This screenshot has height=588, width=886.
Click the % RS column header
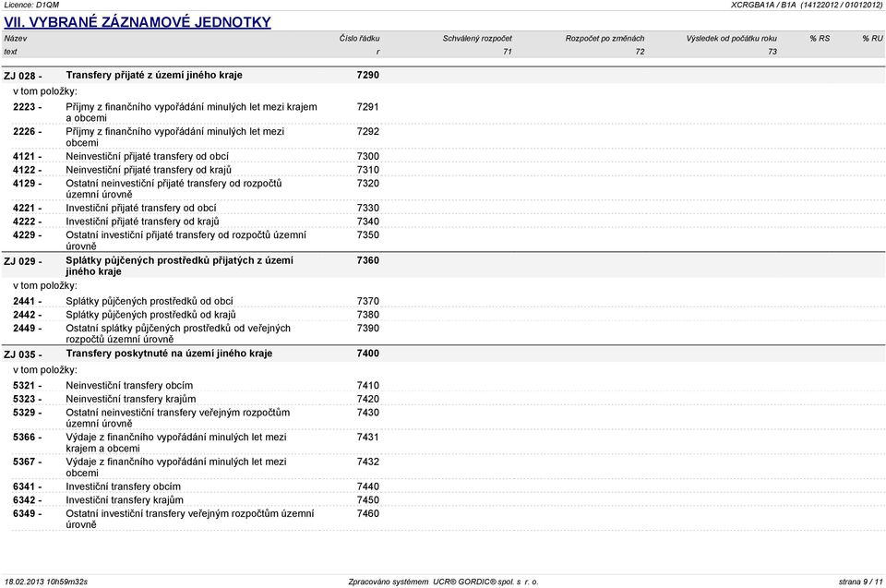pos(820,39)
